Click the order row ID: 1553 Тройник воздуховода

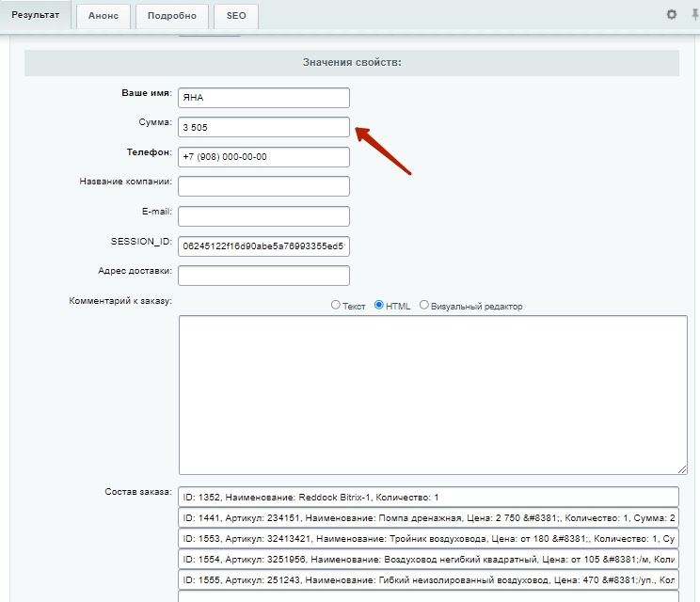click(x=429, y=539)
